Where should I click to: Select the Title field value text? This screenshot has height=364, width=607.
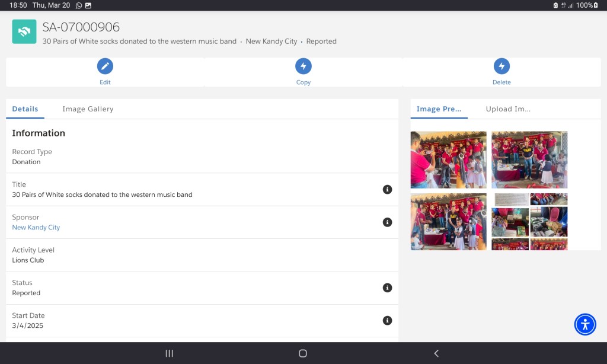[102, 194]
